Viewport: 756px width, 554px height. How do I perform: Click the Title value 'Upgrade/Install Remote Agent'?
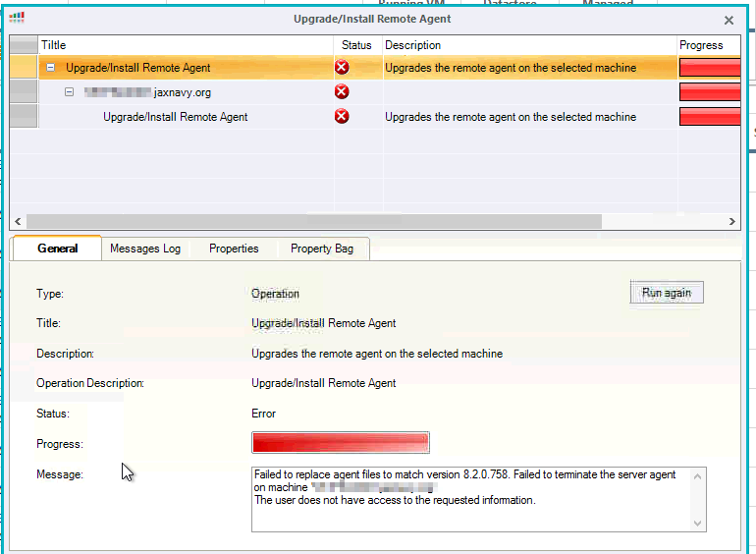tap(324, 323)
